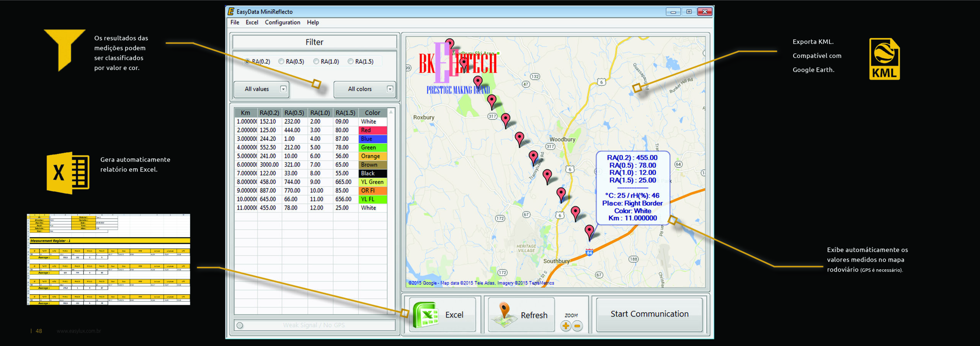Image resolution: width=980 pixels, height=346 pixels.
Task: Select the RA(1.0) radio button
Action: pyautogui.click(x=316, y=61)
